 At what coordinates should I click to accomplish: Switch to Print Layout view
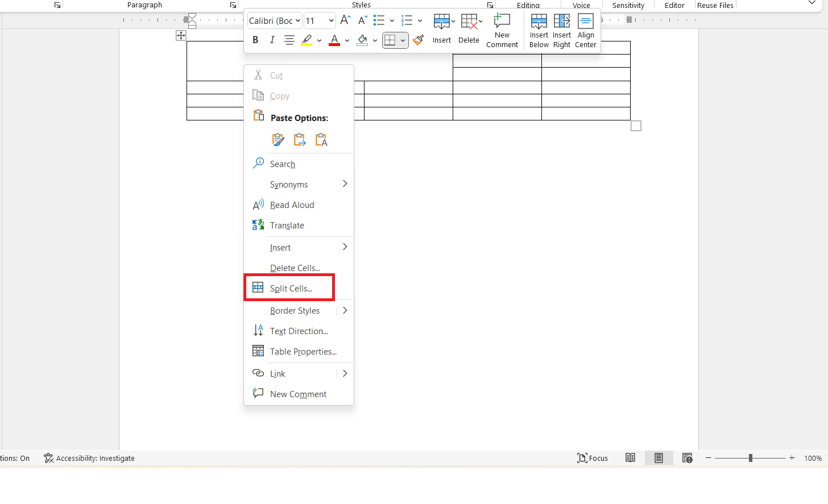click(x=659, y=458)
